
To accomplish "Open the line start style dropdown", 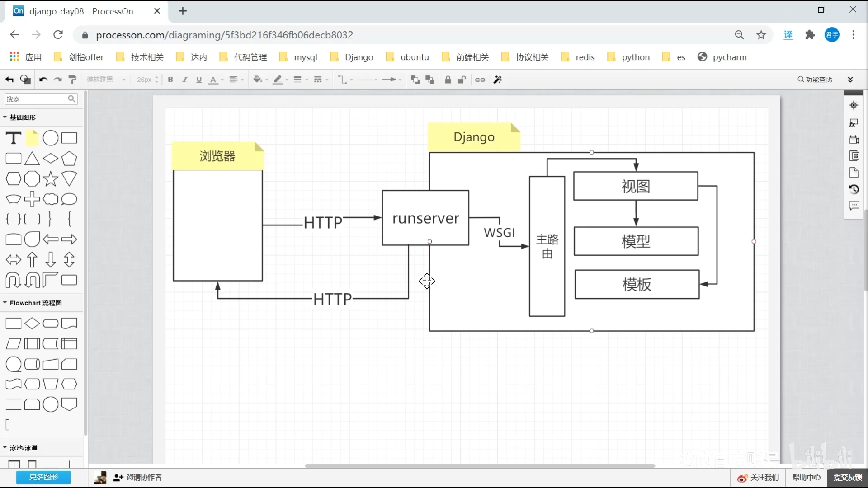I will click(368, 80).
